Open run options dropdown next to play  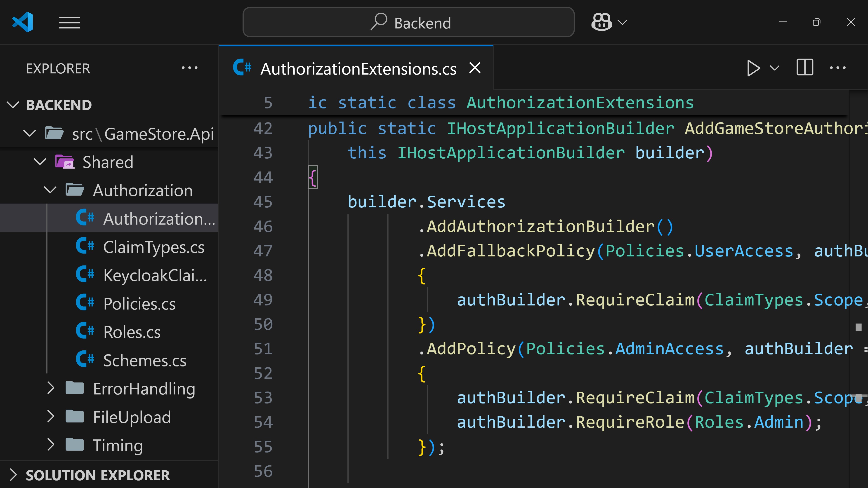pos(774,68)
